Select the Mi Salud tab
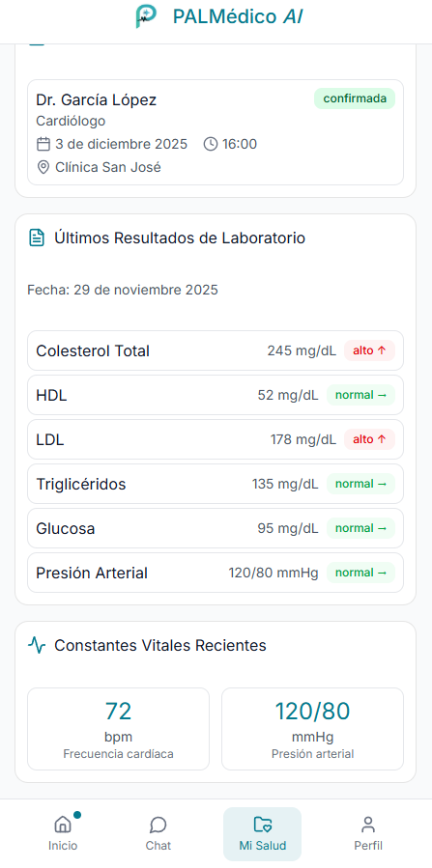The width and height of the screenshot is (432, 868). tap(263, 833)
